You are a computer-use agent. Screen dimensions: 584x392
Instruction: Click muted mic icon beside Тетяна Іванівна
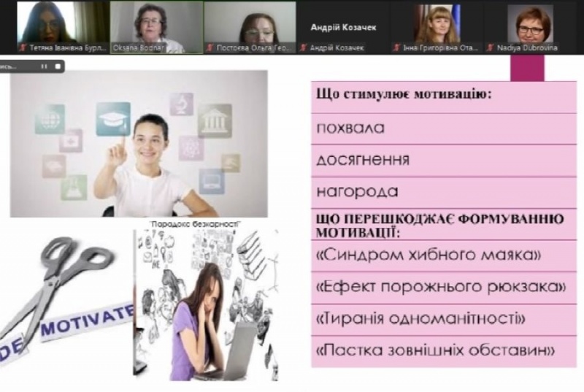23,48
